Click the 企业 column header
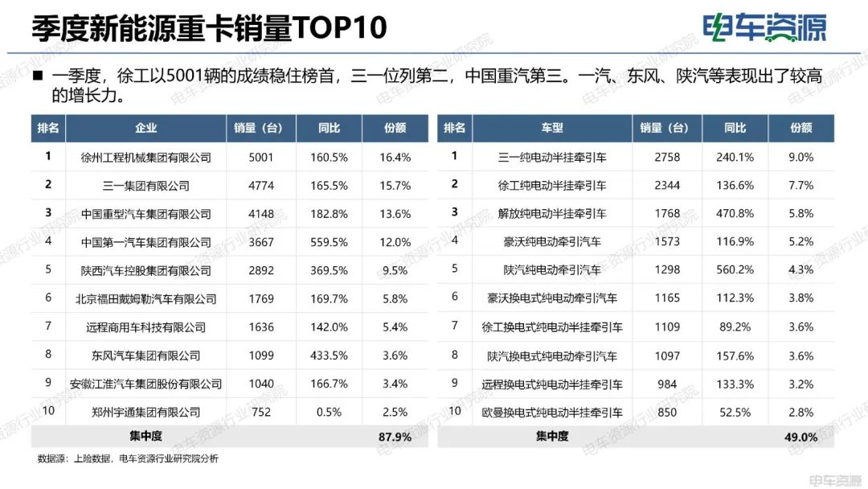This screenshot has height=489, width=868. pos(145,128)
